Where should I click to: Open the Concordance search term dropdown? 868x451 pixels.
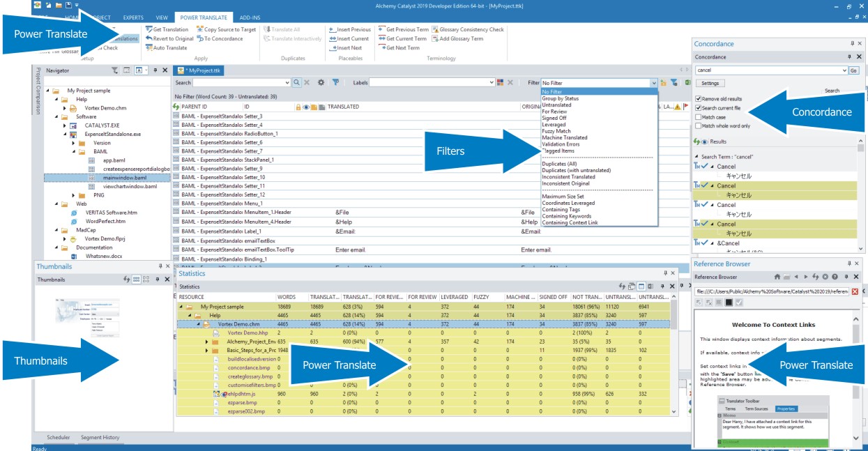(x=845, y=70)
